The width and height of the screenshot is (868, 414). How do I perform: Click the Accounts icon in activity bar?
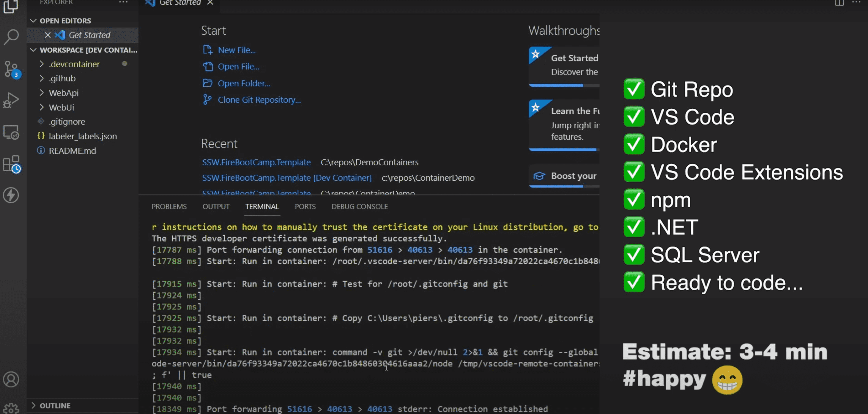[11, 379]
